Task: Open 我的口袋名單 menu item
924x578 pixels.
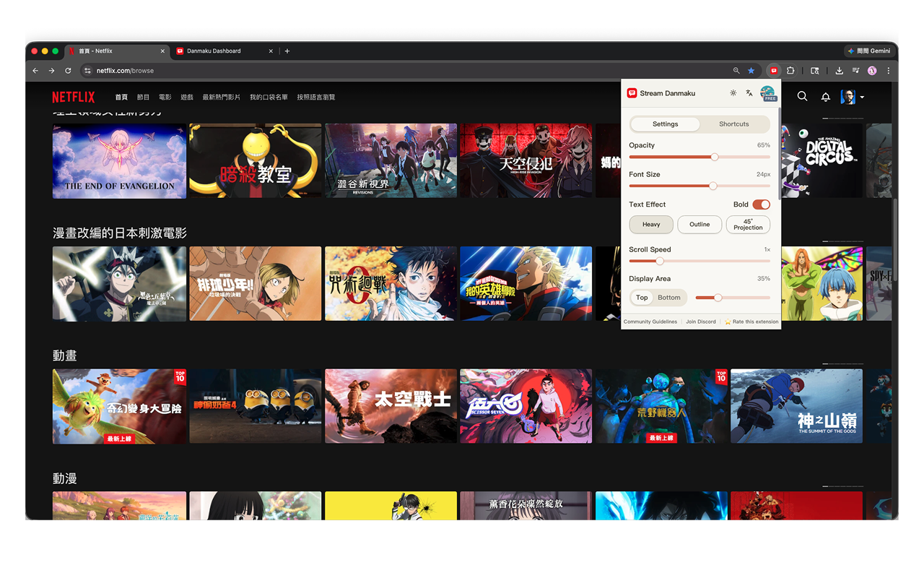Action: [x=269, y=97]
